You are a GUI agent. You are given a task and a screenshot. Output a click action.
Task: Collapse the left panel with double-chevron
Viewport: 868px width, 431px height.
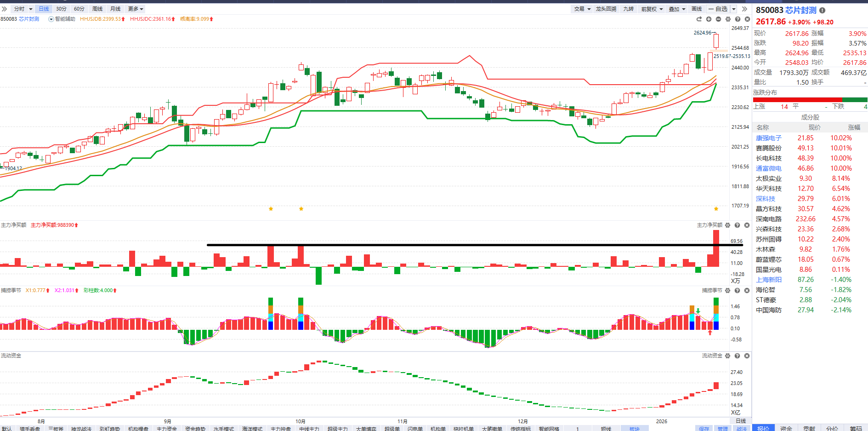[4, 9]
